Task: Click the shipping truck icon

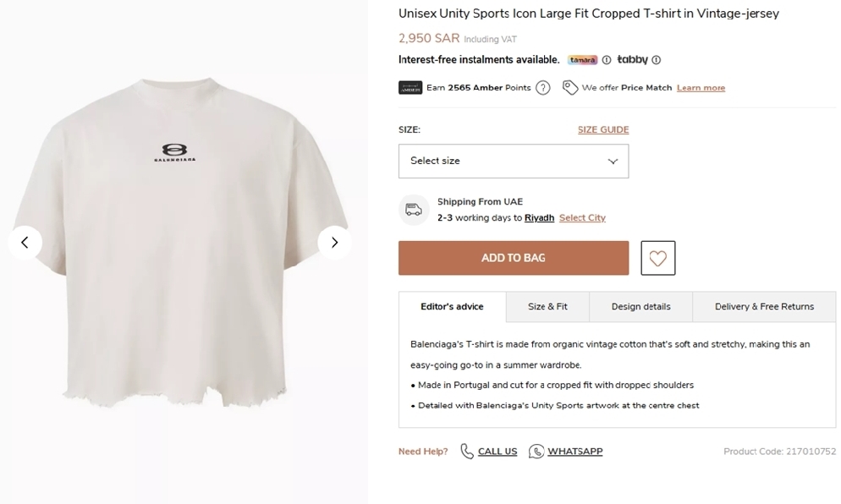Action: click(x=414, y=210)
